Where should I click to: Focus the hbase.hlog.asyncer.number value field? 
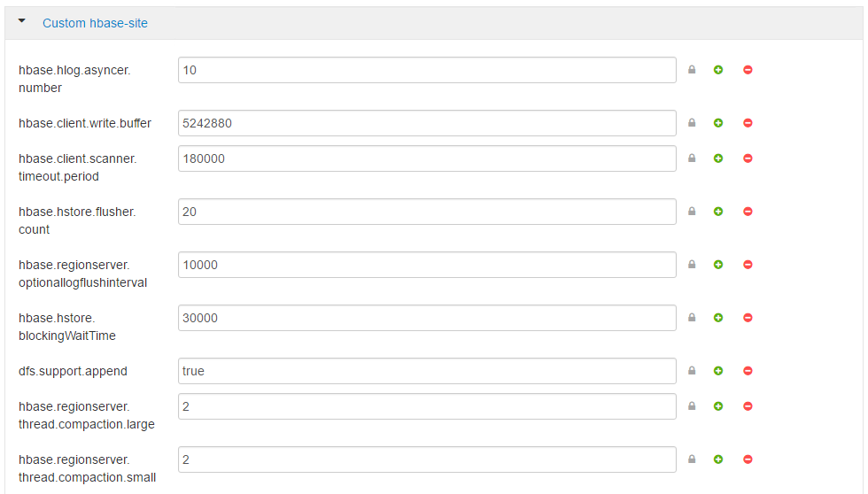[x=427, y=70]
